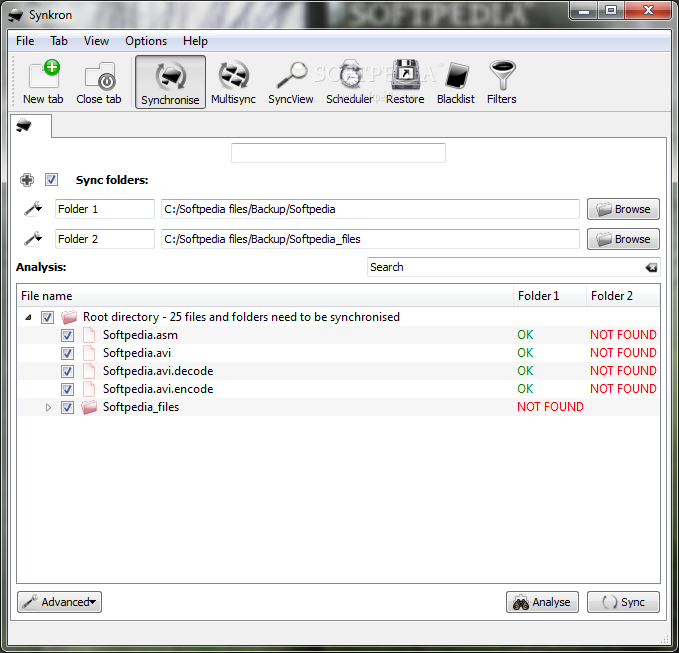679x653 pixels.
Task: Click the Folder 2 name field
Action: [x=105, y=239]
